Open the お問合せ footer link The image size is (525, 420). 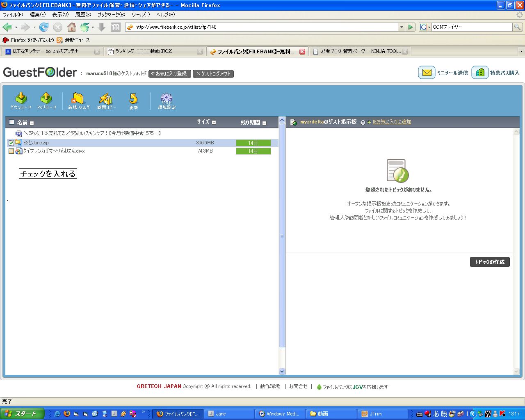tap(298, 386)
